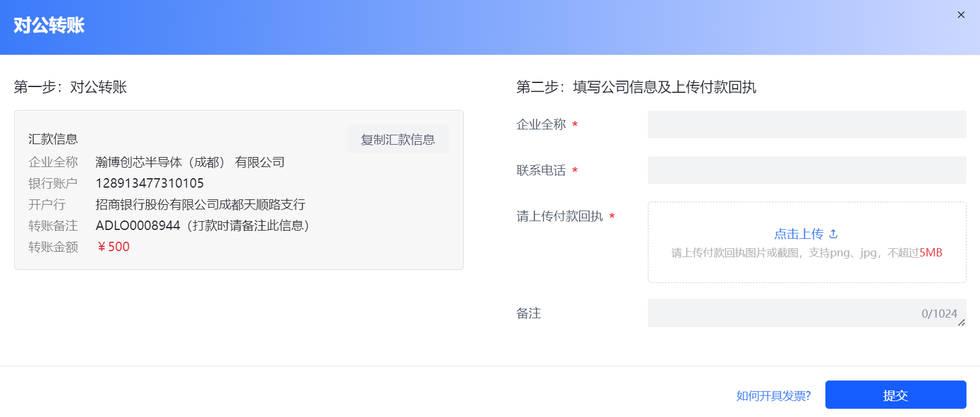The image size is (980, 417).
Task: Click the 汇款信息 section heading
Action: pos(53,139)
